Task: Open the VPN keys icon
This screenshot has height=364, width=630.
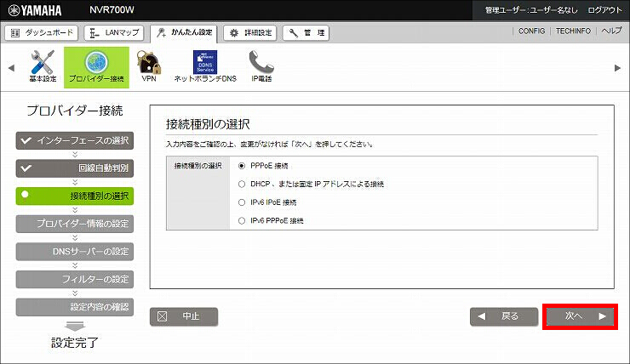Action: (x=149, y=66)
